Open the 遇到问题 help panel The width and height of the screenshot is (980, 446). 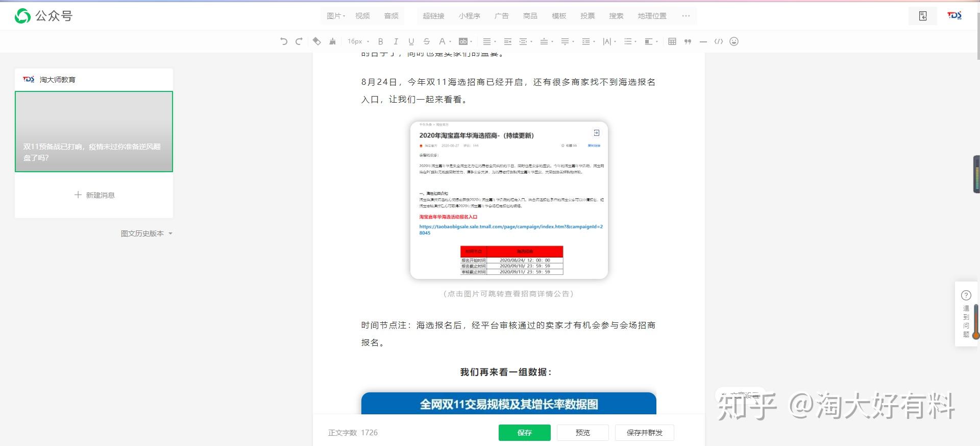point(966,314)
